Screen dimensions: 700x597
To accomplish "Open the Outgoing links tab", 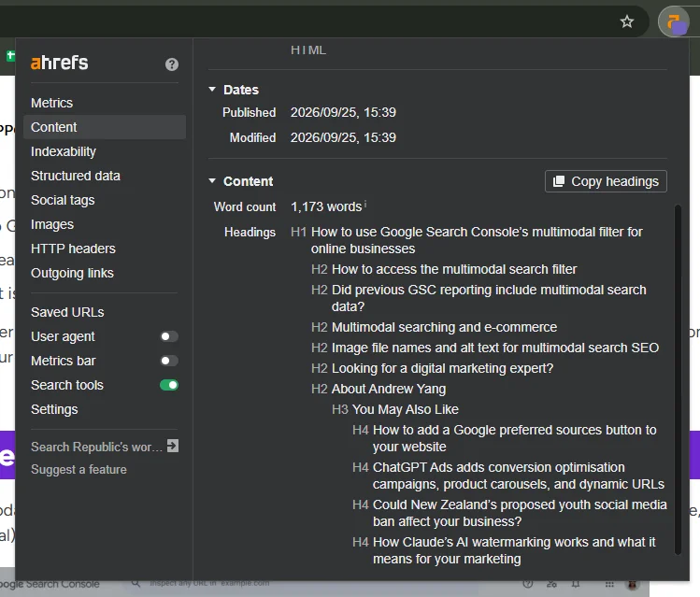I will coord(72,273).
